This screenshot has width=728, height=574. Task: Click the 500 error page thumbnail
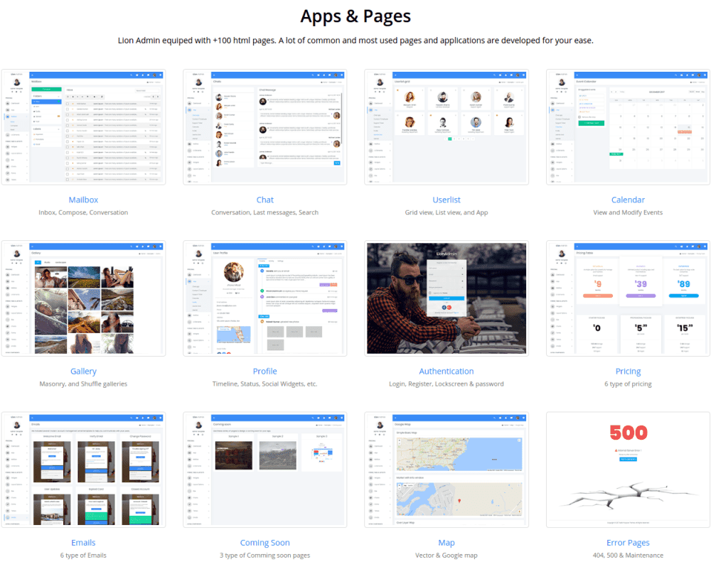[628, 470]
